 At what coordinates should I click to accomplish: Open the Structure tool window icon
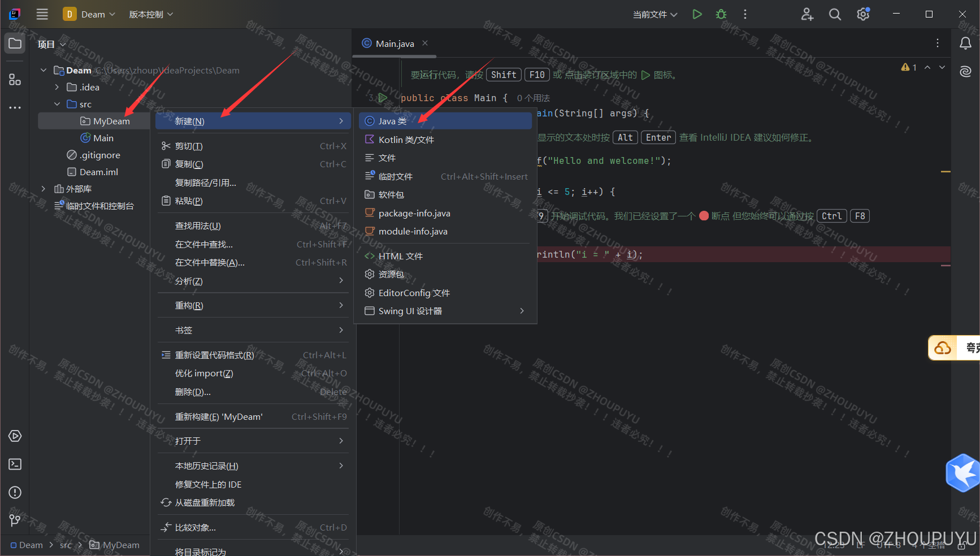tap(15, 80)
